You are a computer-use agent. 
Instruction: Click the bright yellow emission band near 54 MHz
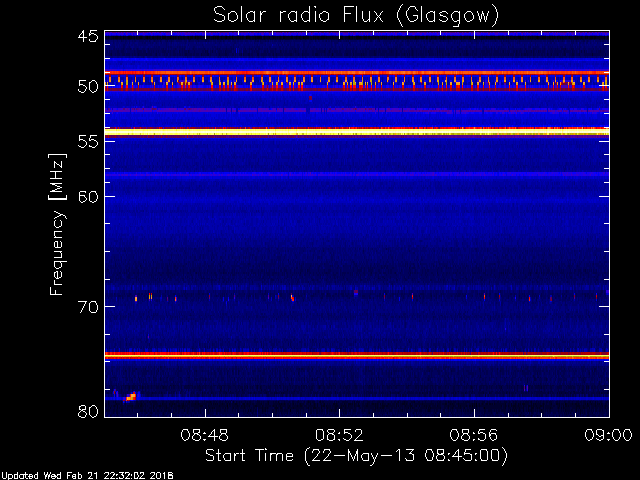click(357, 132)
